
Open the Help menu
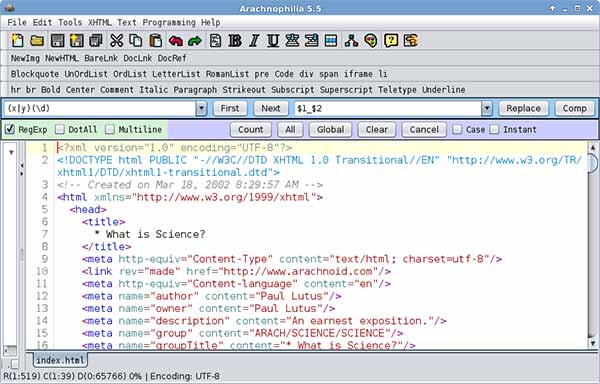tap(210, 23)
